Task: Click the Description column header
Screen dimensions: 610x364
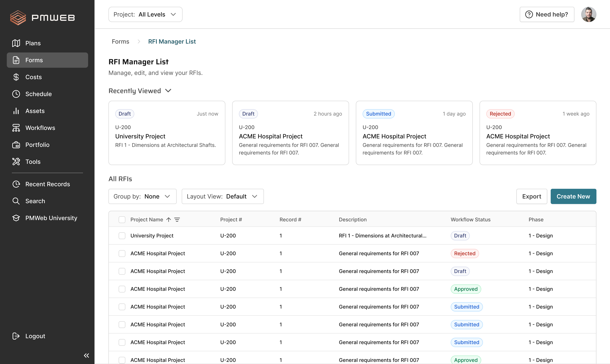Action: [x=353, y=220]
